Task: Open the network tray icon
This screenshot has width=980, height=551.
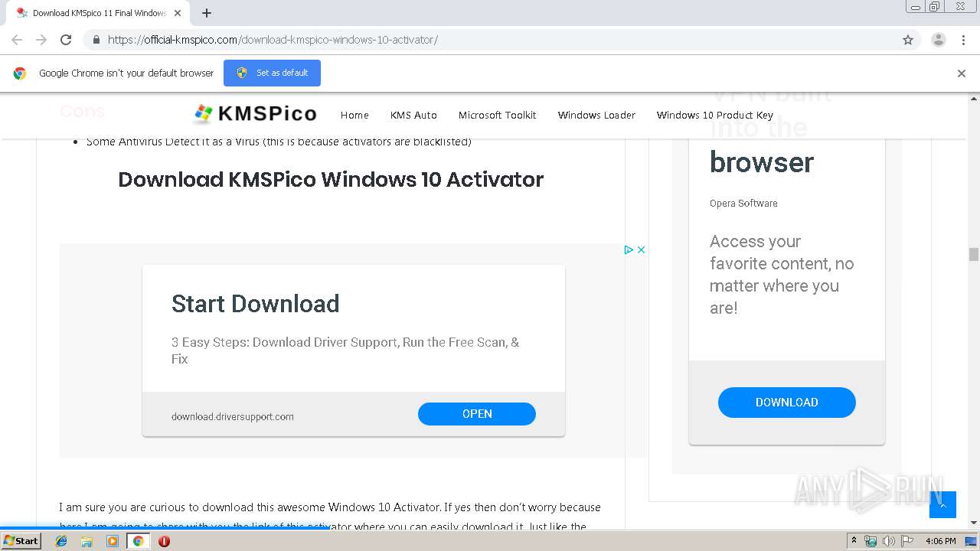Action: (871, 541)
